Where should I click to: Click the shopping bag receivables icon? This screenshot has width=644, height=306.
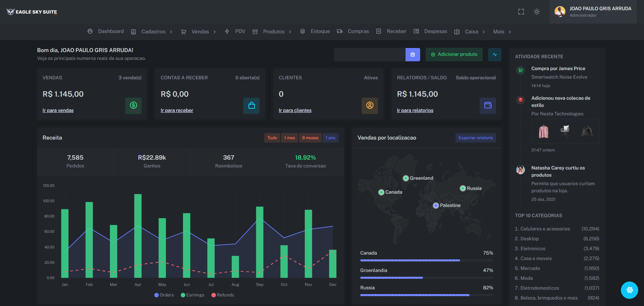[251, 106]
